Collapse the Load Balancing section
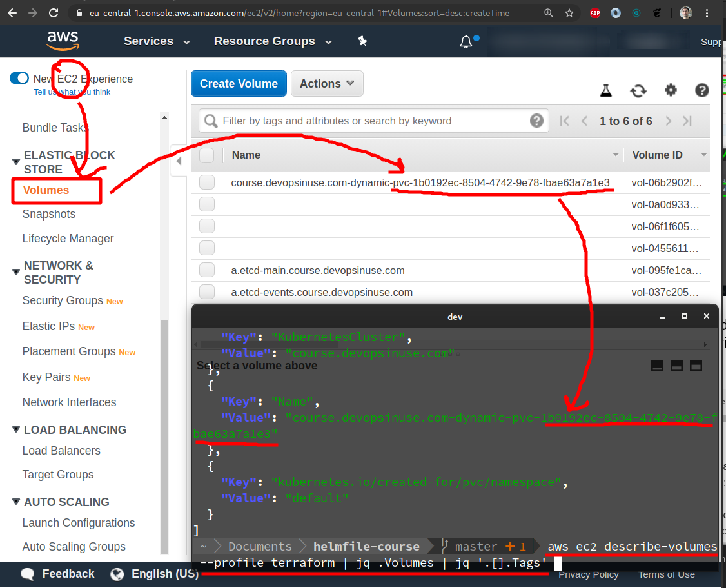The width and height of the screenshot is (726, 588). pyautogui.click(x=15, y=429)
